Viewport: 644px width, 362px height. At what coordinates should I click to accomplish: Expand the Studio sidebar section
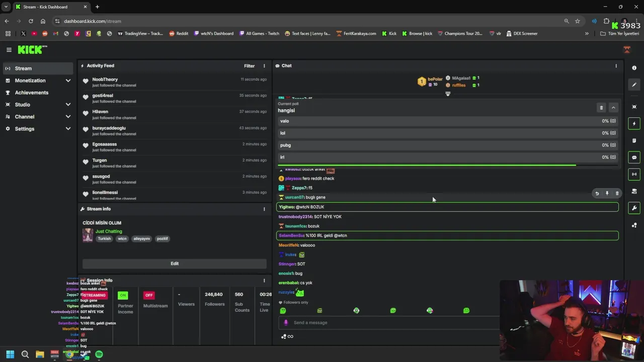(x=38, y=105)
